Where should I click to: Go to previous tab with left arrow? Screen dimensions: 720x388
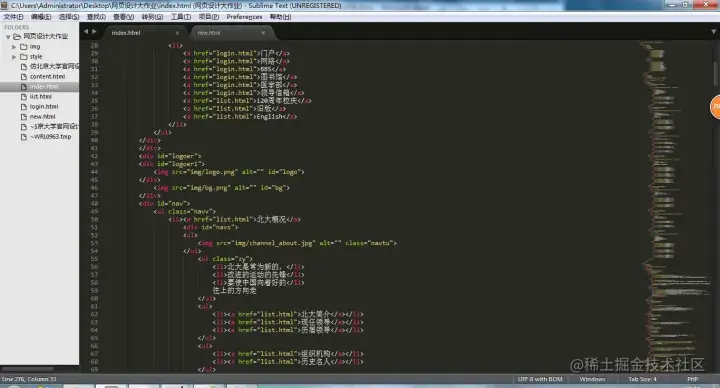86,32
